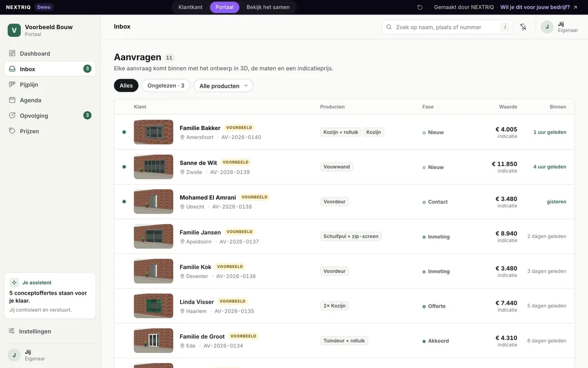This screenshot has height=368, width=588.
Task: Select the Alles filter pill
Action: pyautogui.click(x=126, y=86)
